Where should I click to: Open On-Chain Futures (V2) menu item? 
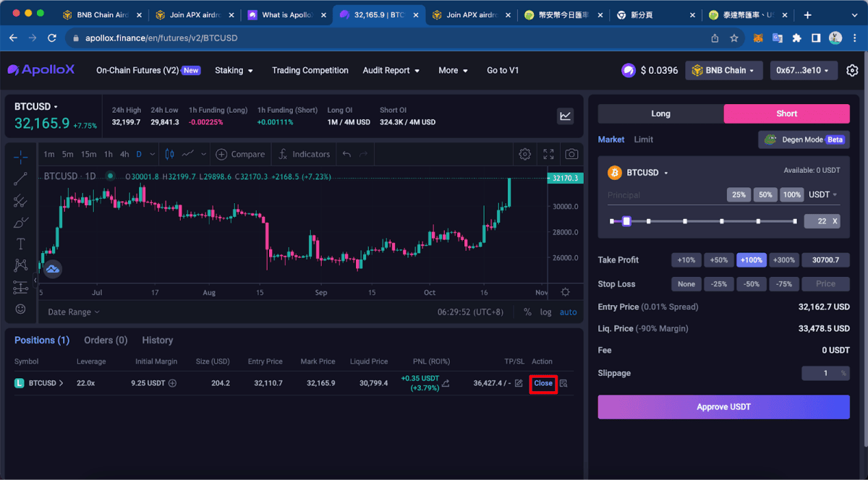pyautogui.click(x=148, y=70)
